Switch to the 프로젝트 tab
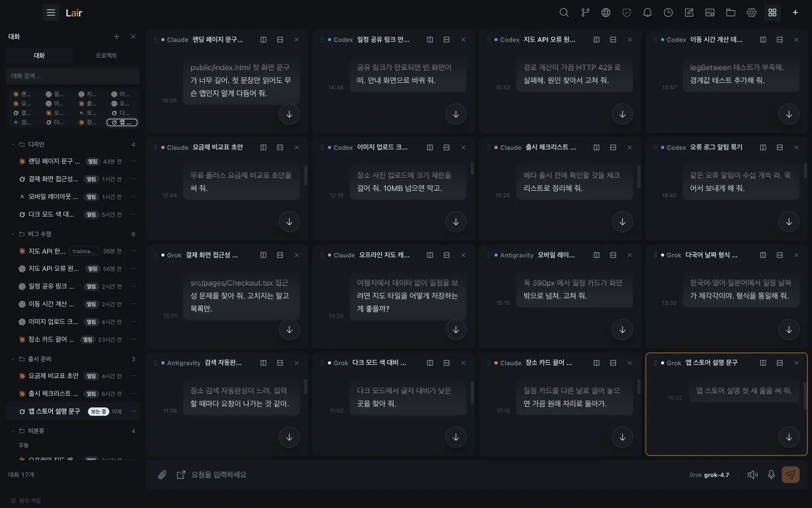Viewport: 812px width, 508px height. [106, 55]
